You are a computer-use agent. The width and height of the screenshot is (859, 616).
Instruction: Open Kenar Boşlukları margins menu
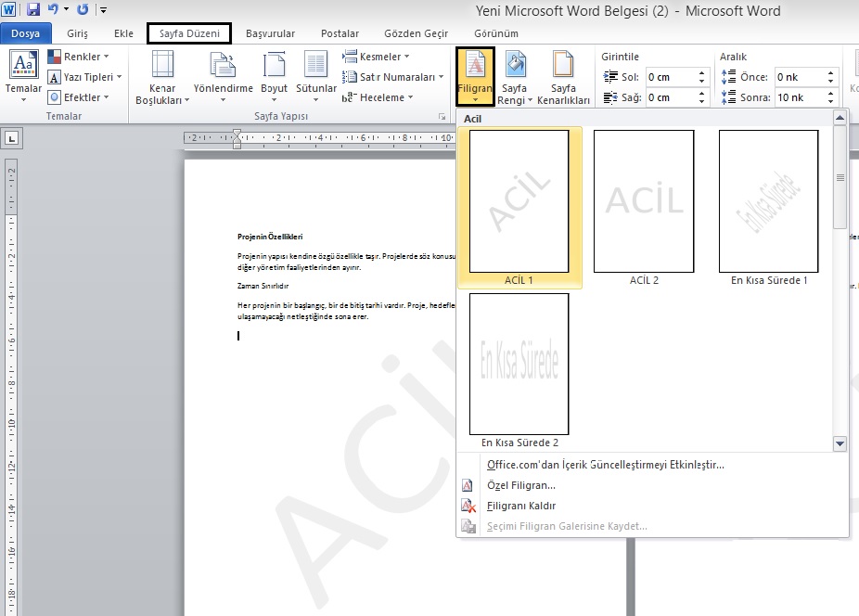tap(161, 76)
